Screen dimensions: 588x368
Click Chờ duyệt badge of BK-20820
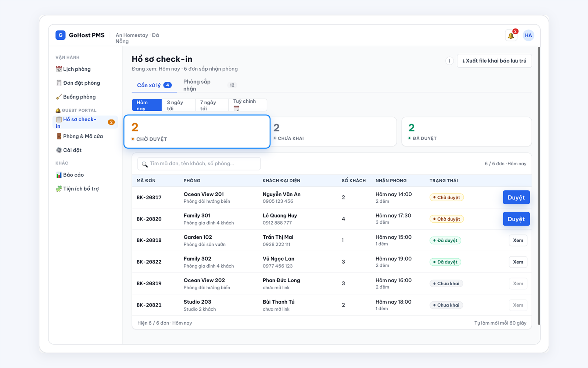point(447,219)
